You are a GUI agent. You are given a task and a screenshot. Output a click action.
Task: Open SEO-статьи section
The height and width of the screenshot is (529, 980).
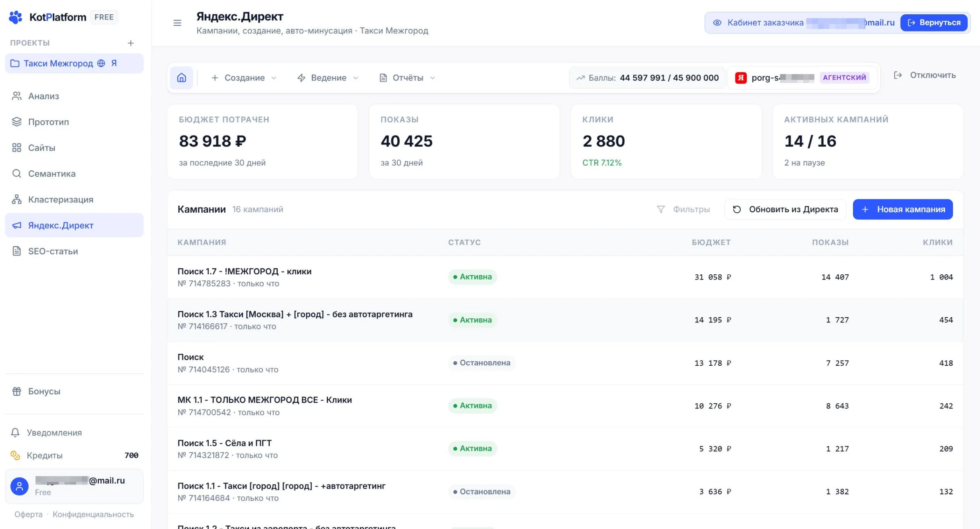[x=74, y=251]
